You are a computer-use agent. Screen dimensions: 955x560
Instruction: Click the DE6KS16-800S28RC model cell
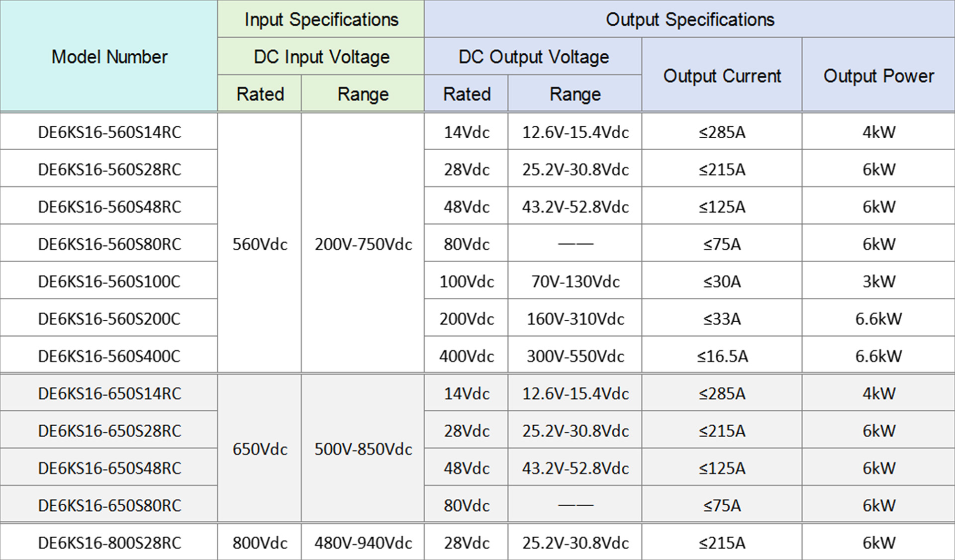click(109, 543)
